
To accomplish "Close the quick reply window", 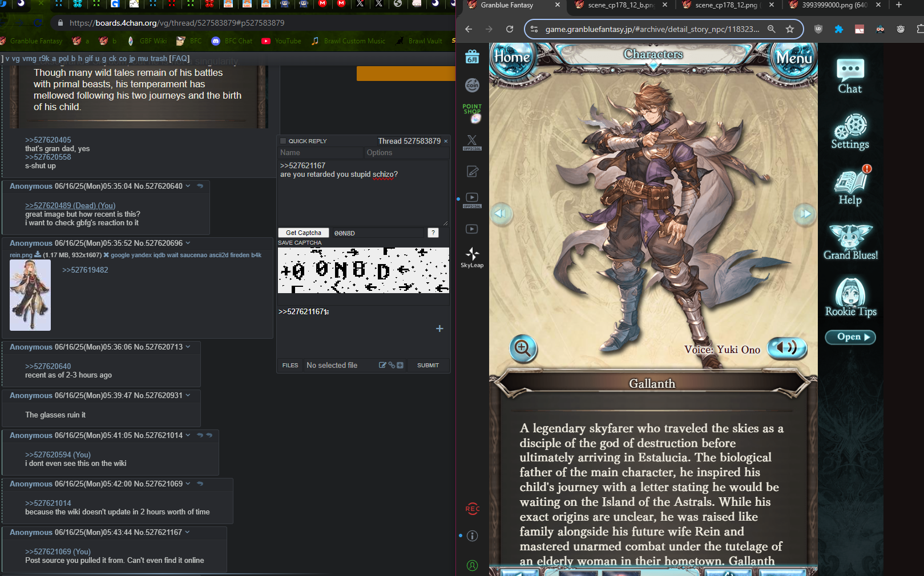I will 446,141.
